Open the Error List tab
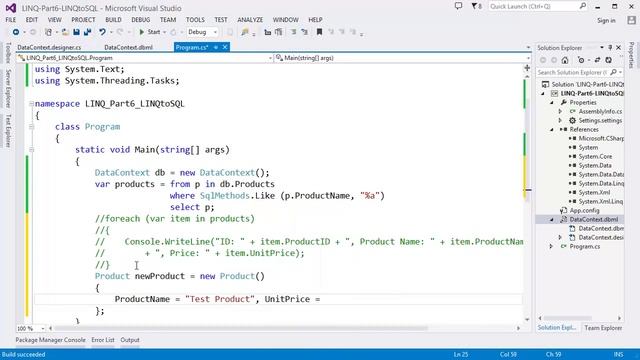This screenshot has height=360, width=640. (103, 340)
